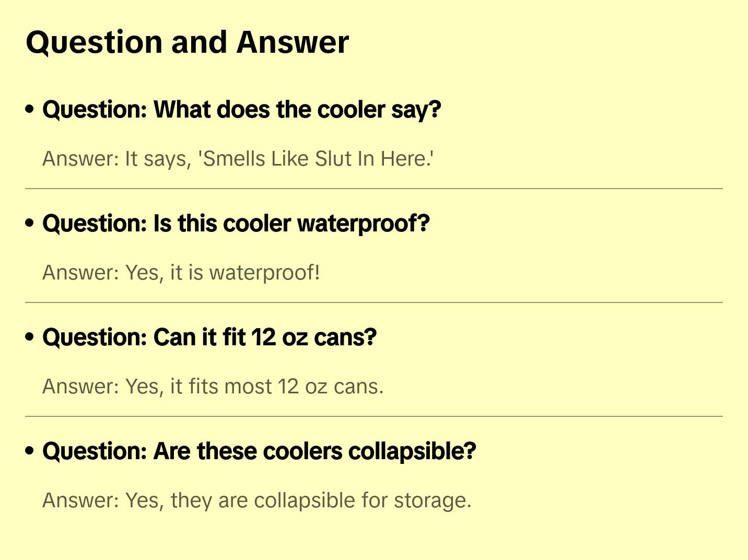Click the divider line below the waterproof answer
Screen dimensions: 748x560
click(x=373, y=302)
